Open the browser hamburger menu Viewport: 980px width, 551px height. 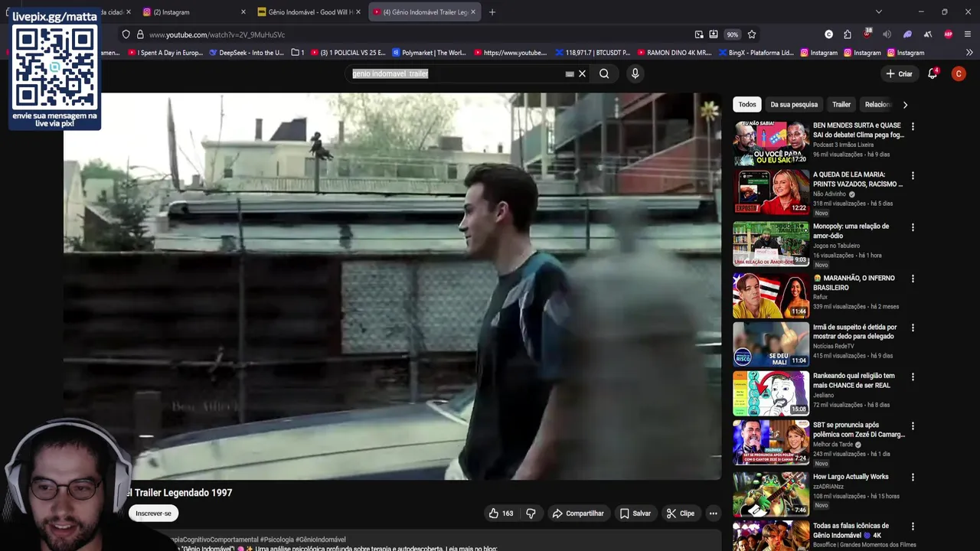[968, 34]
